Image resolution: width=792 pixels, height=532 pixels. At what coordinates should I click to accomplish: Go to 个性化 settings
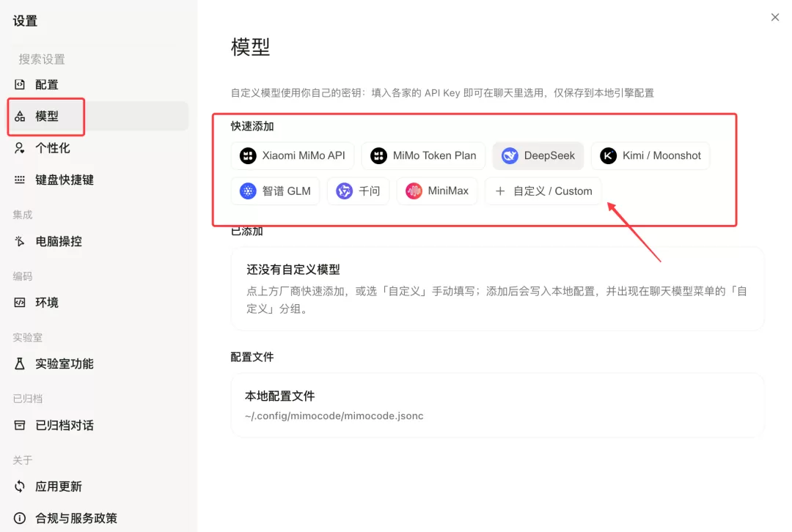pyautogui.click(x=98, y=148)
